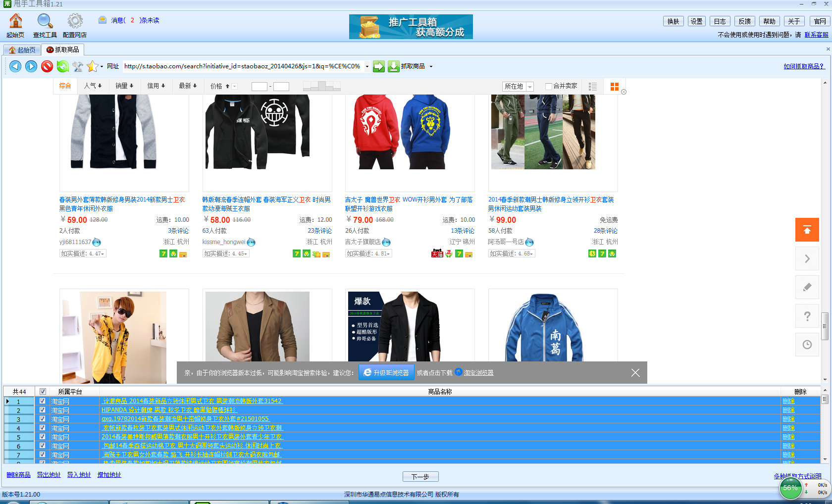Open the 如何抓取商品? help link
Screen dimensions: 832x504
pyautogui.click(x=804, y=66)
